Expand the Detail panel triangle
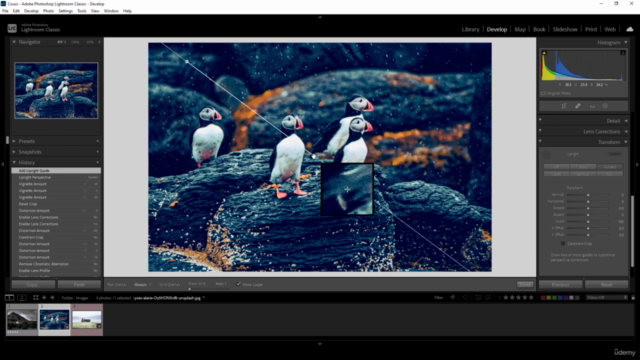640x360 pixels. (626, 121)
